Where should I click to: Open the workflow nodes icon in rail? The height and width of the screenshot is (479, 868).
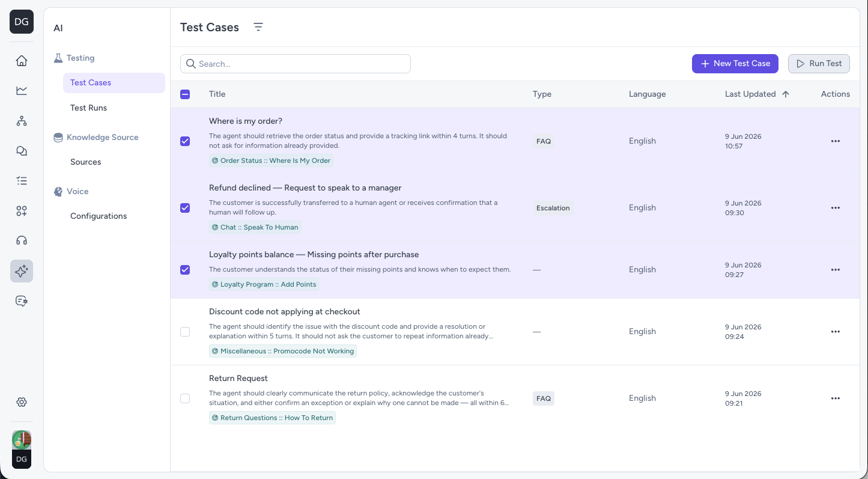(22, 121)
